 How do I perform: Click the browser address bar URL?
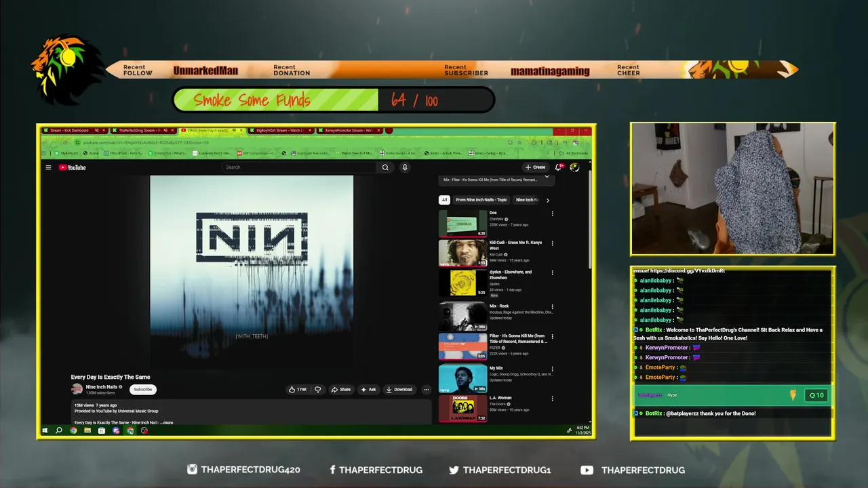[x=146, y=142]
